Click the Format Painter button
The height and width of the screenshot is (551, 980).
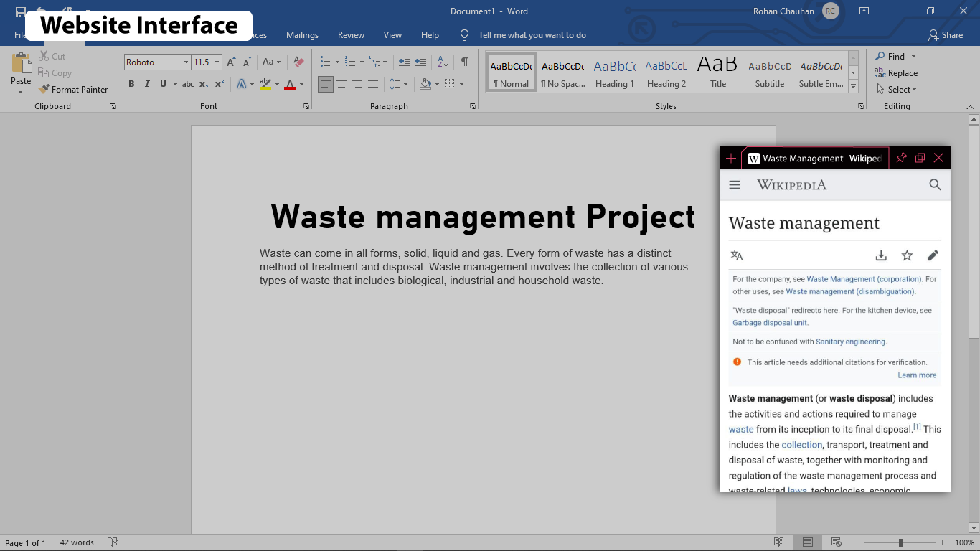click(73, 90)
